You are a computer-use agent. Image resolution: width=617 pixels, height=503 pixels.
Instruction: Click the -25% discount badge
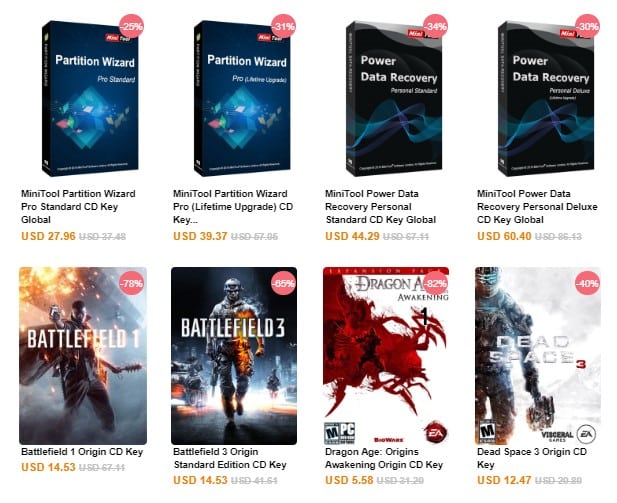(131, 26)
